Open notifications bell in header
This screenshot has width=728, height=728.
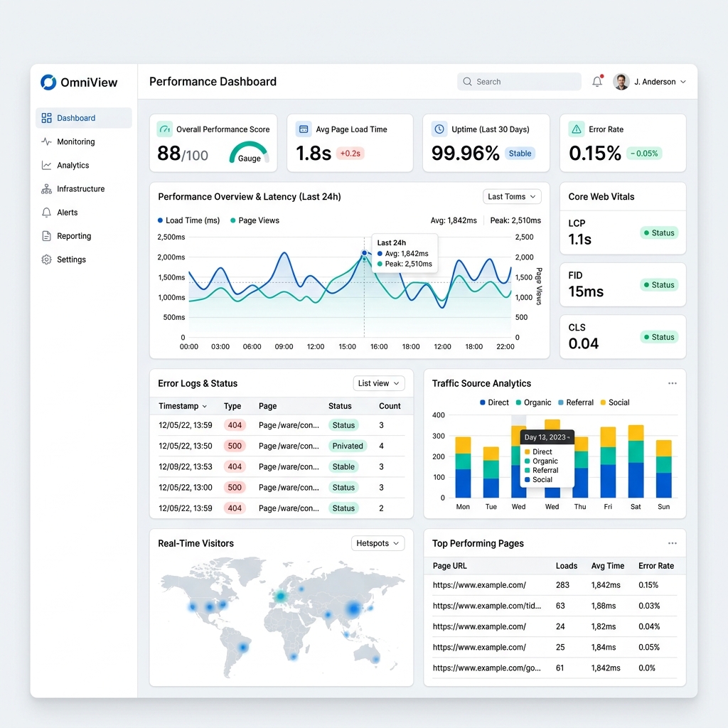pyautogui.click(x=597, y=81)
